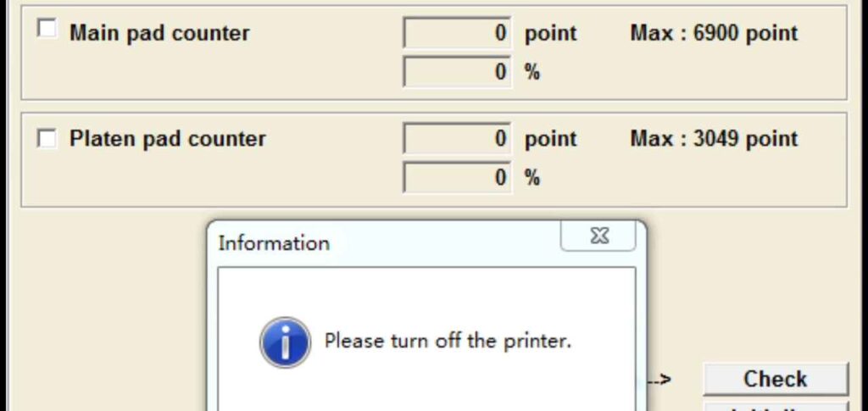The height and width of the screenshot is (411, 868).
Task: Click the arrow pointing to Check button
Action: pos(659,380)
